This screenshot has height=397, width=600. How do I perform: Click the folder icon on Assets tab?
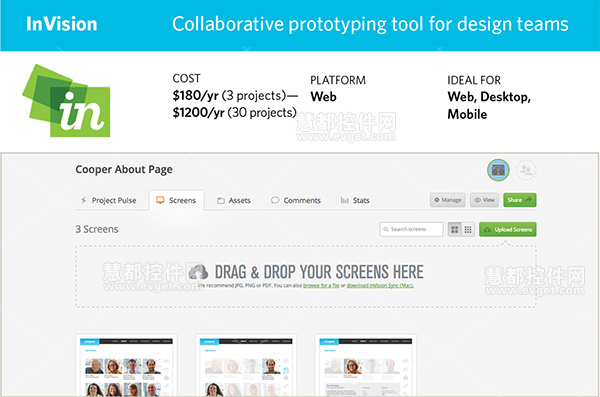pyautogui.click(x=221, y=200)
